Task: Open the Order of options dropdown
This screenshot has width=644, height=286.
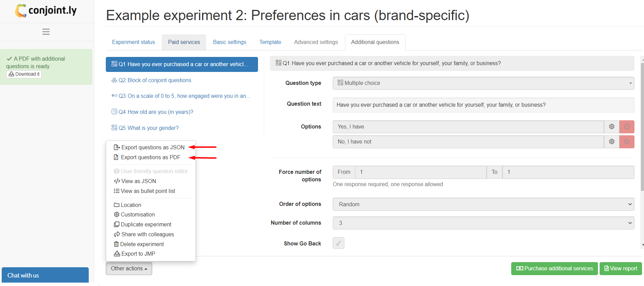Action: click(x=483, y=205)
